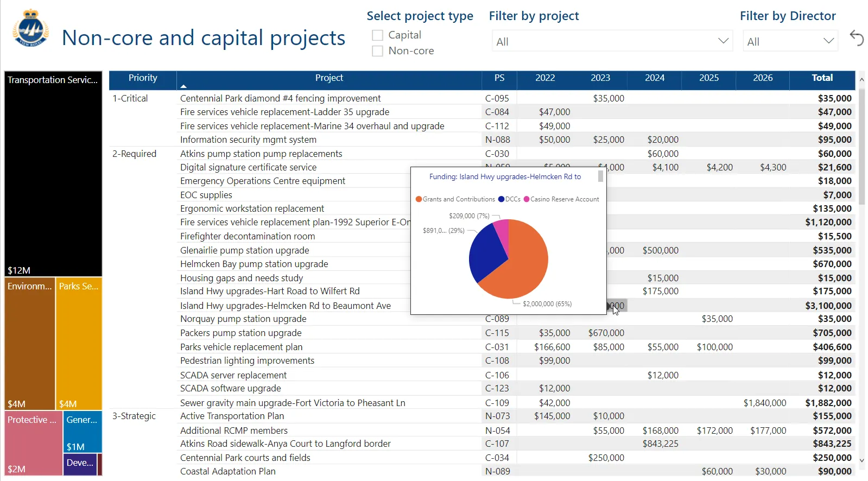Select Pedestrian lighting improvements project
Viewport: 868px width, 481px height.
click(247, 360)
